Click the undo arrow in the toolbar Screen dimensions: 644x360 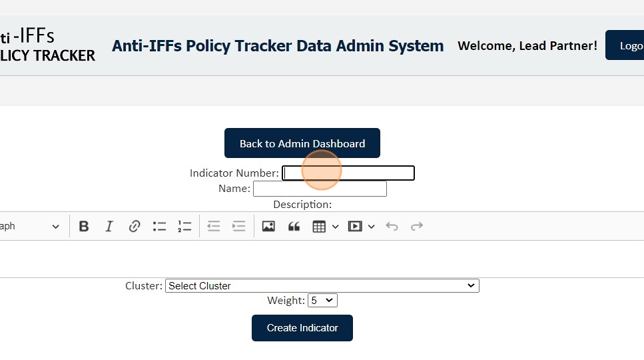[x=392, y=227]
